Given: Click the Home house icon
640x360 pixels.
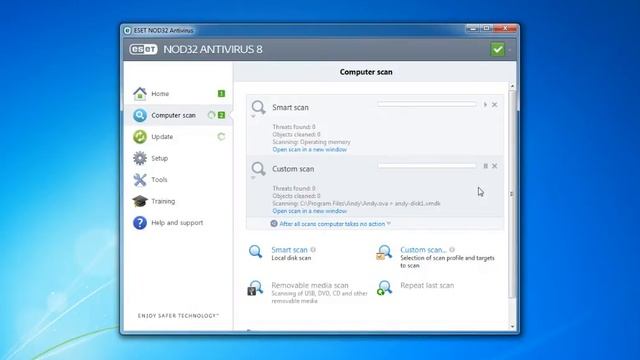Looking at the screenshot, I should point(140,93).
